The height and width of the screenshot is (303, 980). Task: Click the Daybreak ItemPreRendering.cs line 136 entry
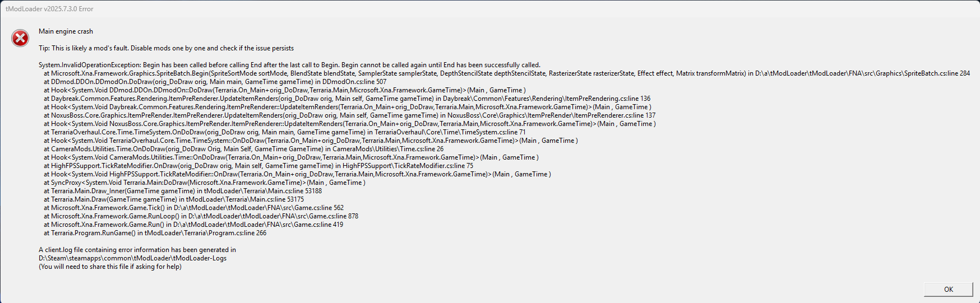point(347,99)
